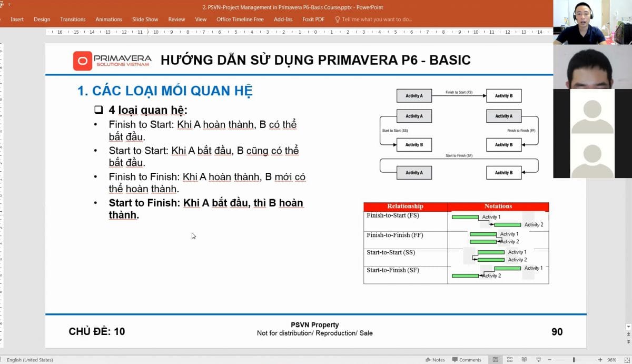The width and height of the screenshot is (632, 364).
Task: Open the Comments pane
Action: coord(467,360)
